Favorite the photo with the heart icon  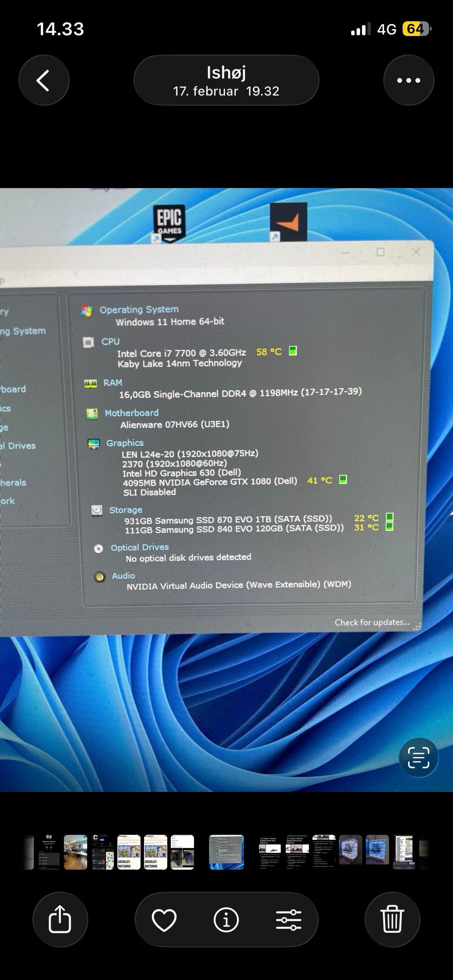[x=164, y=920]
